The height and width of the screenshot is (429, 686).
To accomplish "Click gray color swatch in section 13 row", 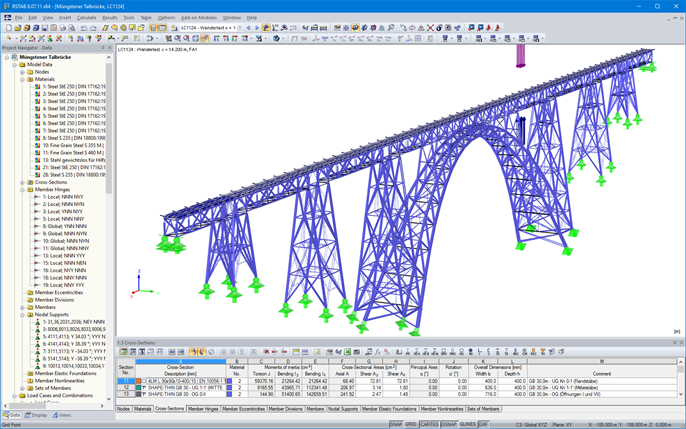I will (139, 394).
